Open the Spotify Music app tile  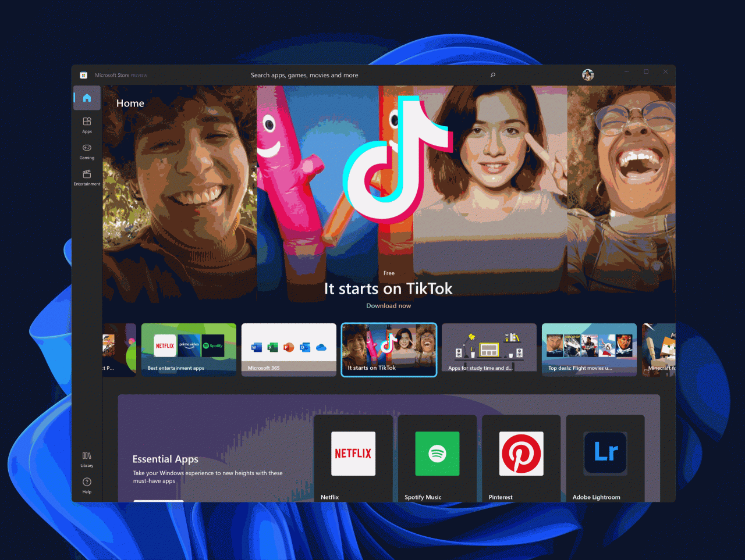tap(437, 458)
